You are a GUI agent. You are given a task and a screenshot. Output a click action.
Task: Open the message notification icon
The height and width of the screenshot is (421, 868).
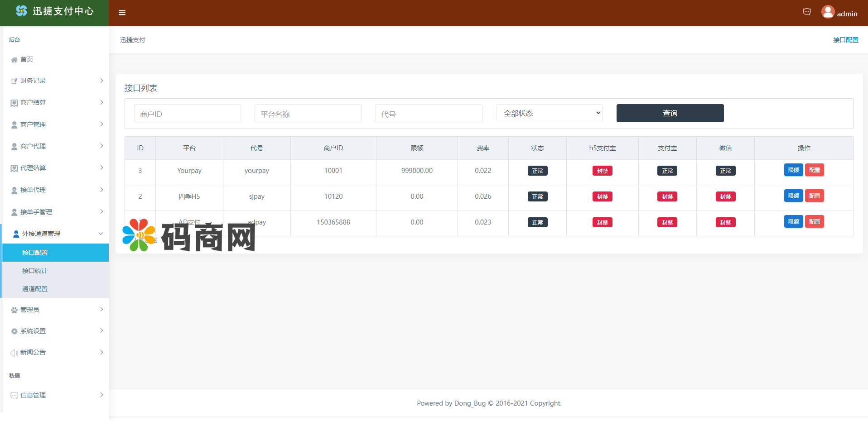pos(807,12)
